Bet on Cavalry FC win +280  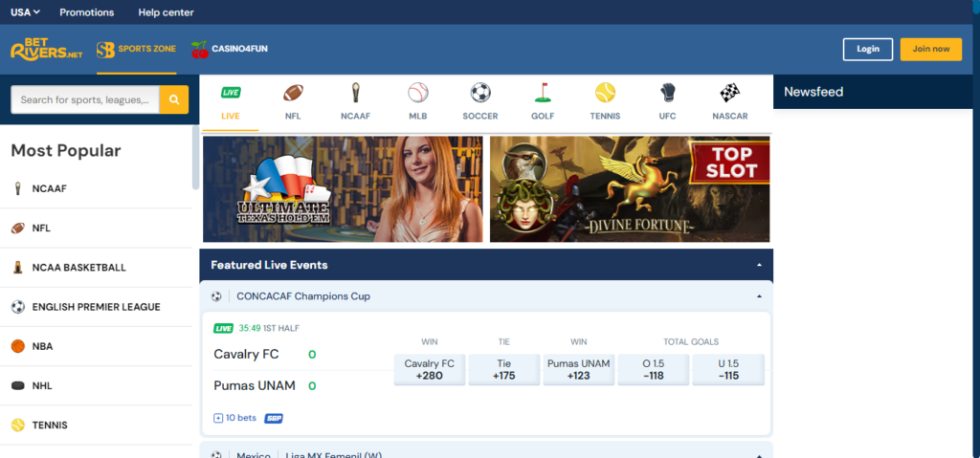[x=430, y=370]
